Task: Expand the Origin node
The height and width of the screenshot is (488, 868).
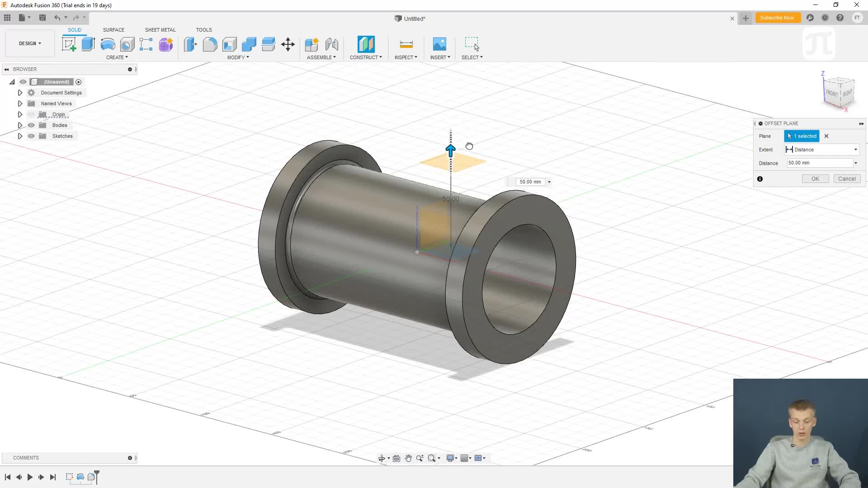Action: [x=20, y=114]
